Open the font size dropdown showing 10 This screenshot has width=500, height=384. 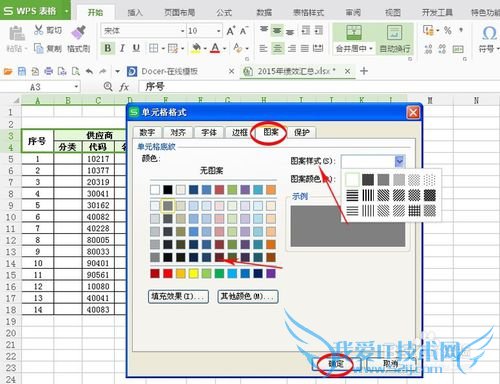tap(219, 31)
